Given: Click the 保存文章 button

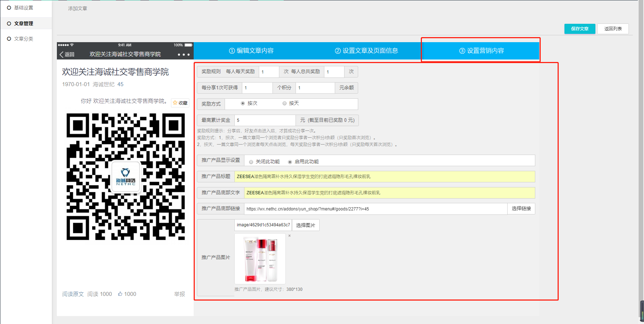Looking at the screenshot, I should pos(580,29).
